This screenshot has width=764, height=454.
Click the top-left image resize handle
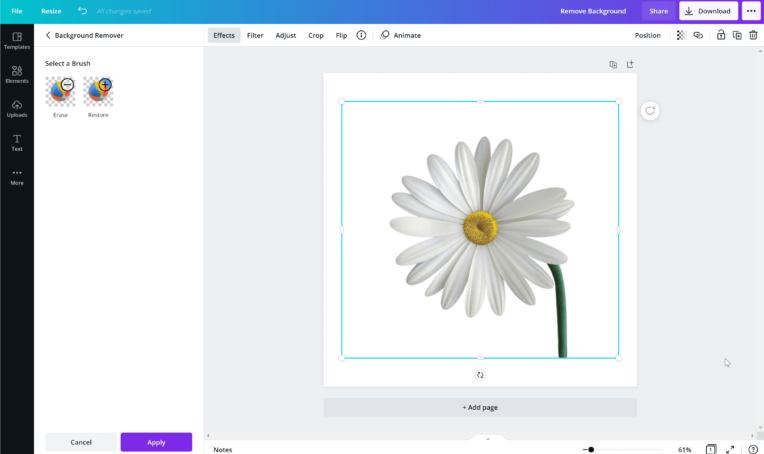point(342,101)
